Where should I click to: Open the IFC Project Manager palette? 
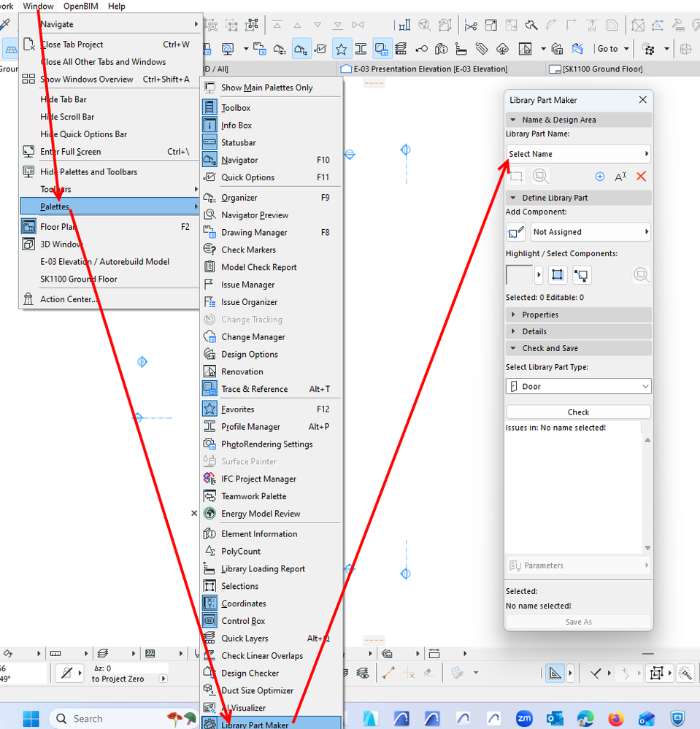click(x=272, y=479)
